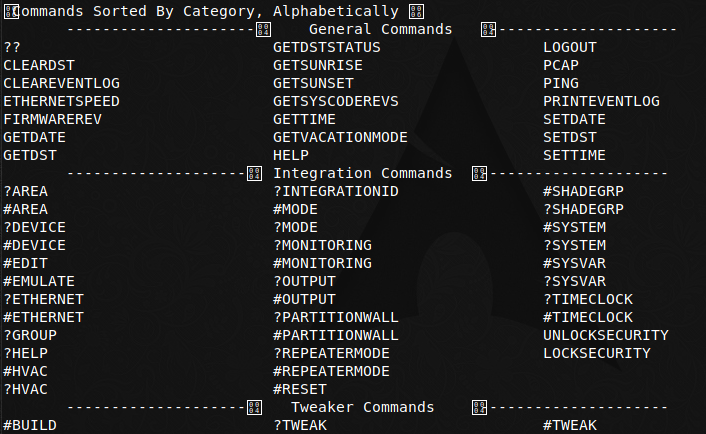
Task: Select the LOGOUT command in the terminal
Action: [570, 47]
